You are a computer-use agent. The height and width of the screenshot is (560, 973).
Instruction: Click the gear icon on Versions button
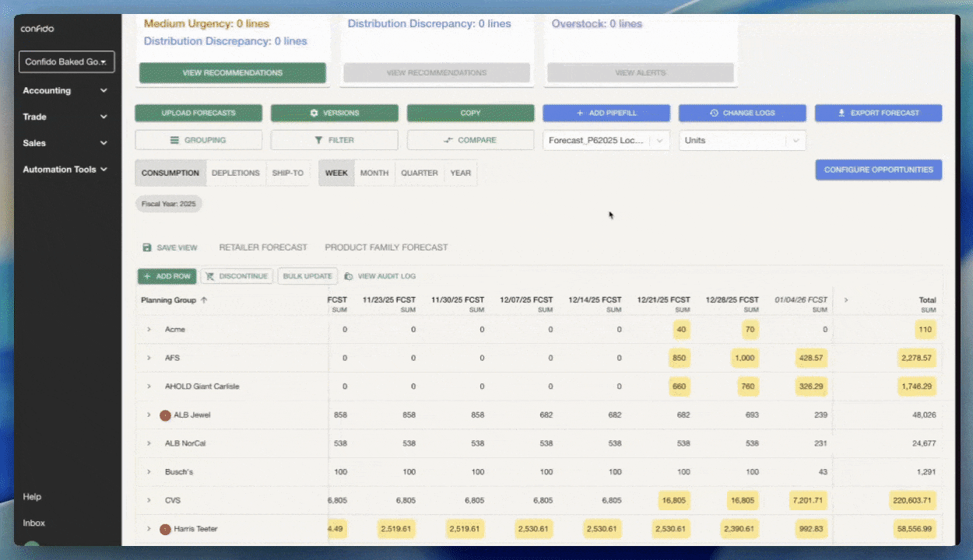click(314, 114)
